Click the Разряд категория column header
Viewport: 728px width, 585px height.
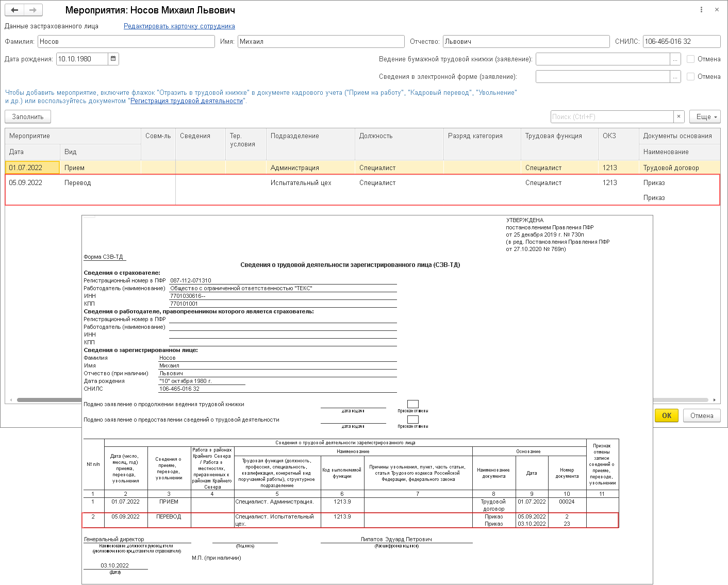tap(482, 144)
